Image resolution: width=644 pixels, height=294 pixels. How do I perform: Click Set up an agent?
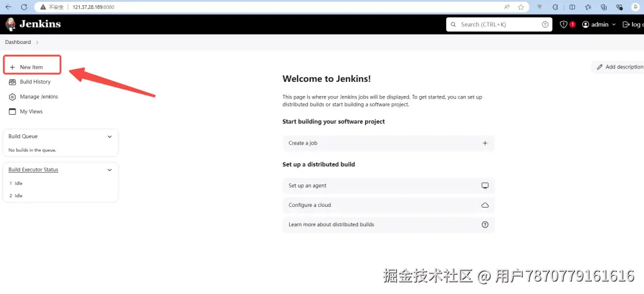tap(388, 186)
